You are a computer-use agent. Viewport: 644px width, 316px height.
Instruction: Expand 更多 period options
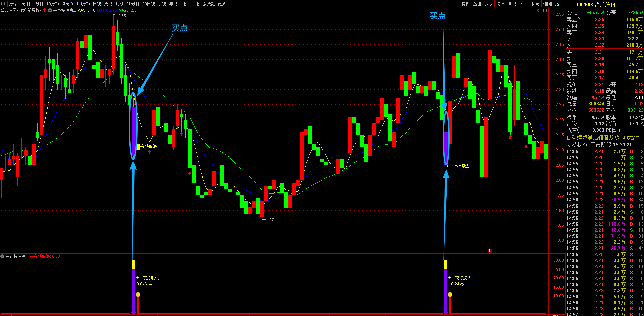click(x=223, y=4)
